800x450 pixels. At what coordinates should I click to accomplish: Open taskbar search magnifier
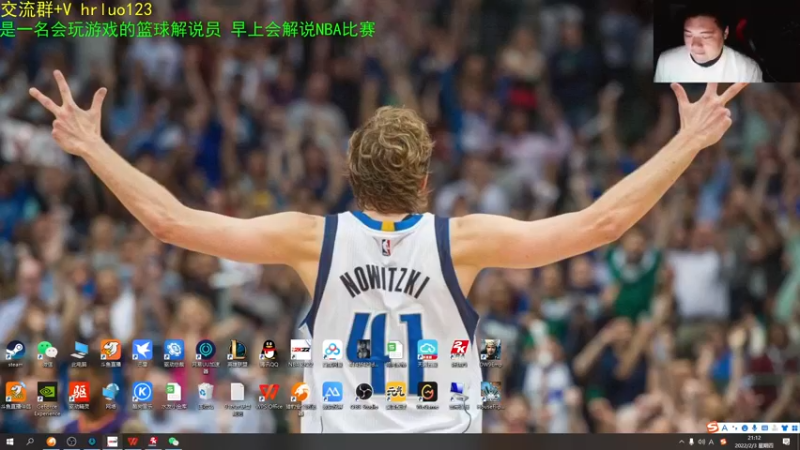(30, 442)
